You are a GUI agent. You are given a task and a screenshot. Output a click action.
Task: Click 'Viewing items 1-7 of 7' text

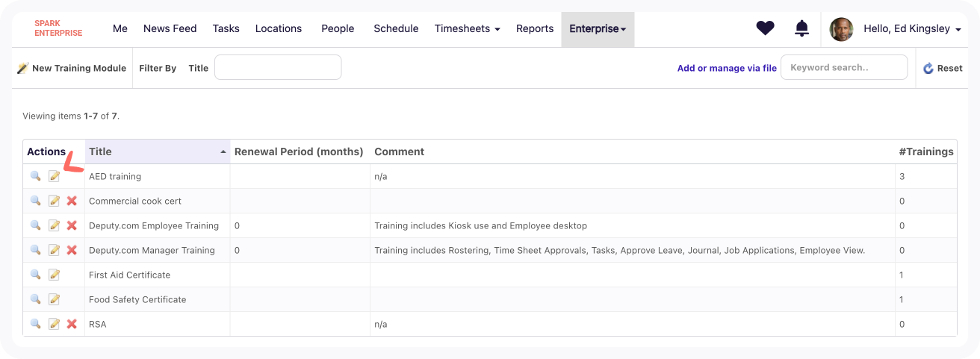point(71,116)
